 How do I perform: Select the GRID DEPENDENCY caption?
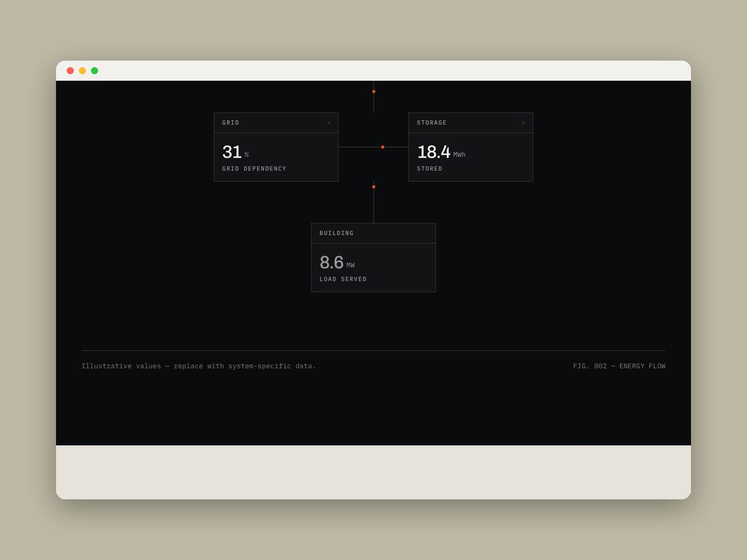pyautogui.click(x=254, y=169)
